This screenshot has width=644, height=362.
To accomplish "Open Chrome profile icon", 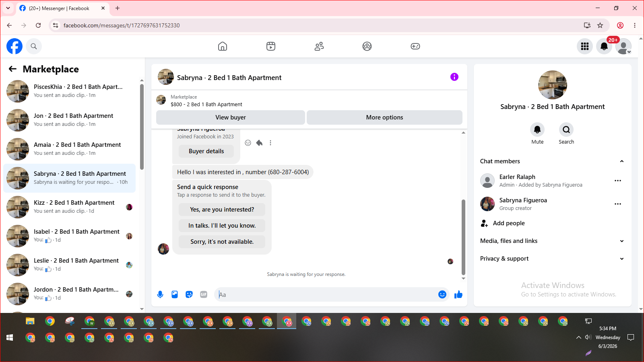I will [x=620, y=25].
